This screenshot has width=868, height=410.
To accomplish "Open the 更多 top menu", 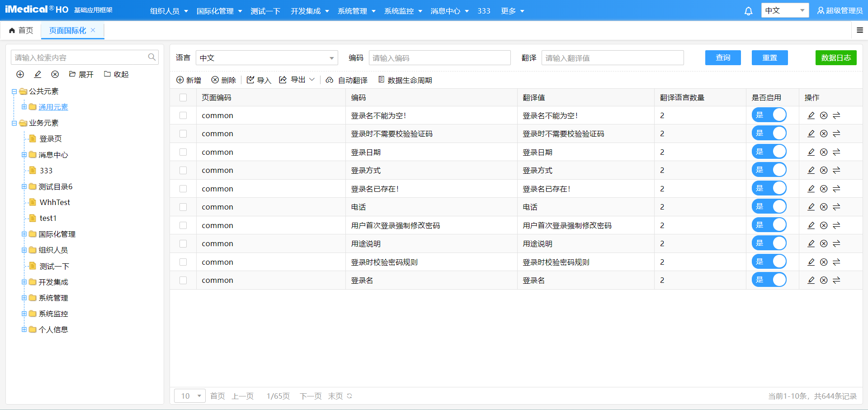I will tap(513, 11).
